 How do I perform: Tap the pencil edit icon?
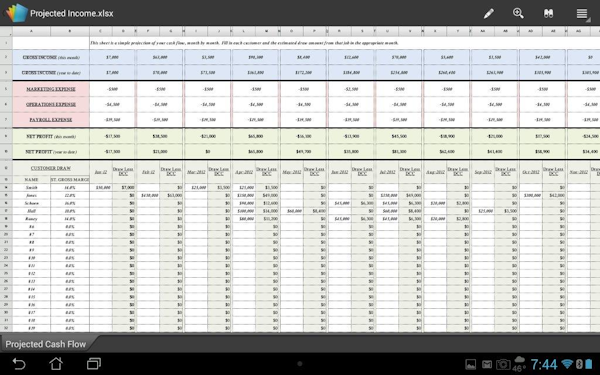[x=489, y=13]
